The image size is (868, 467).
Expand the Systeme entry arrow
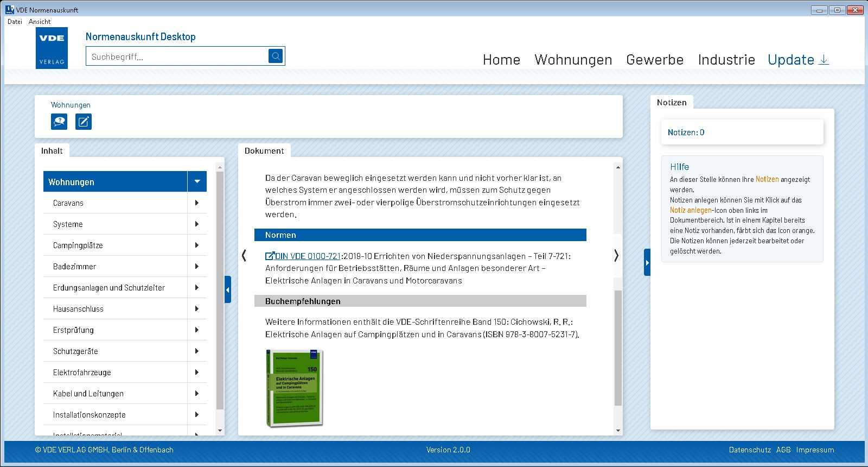pyautogui.click(x=197, y=224)
